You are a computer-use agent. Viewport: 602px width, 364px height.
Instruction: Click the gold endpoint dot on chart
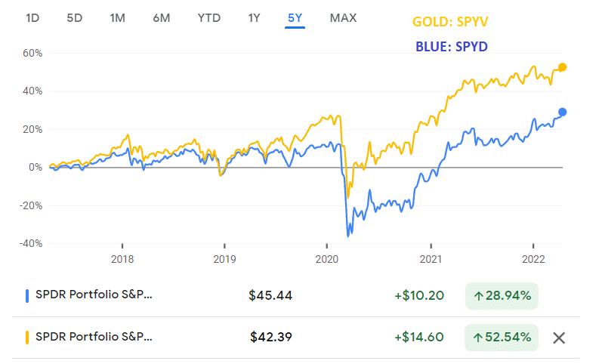[562, 67]
